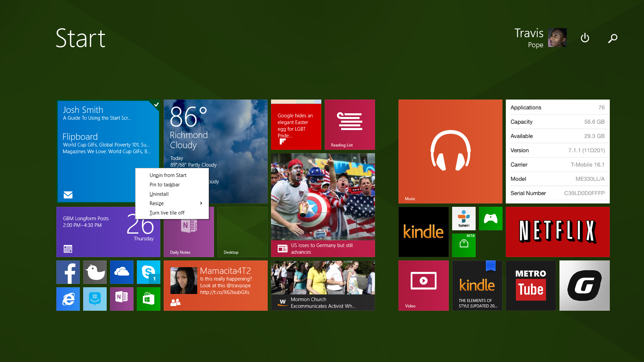Click the Start heading text

click(x=80, y=38)
